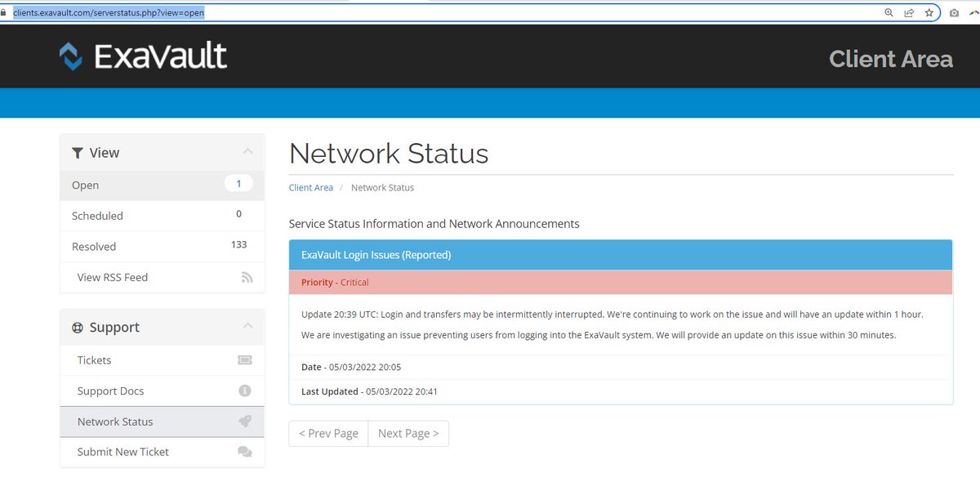The height and width of the screenshot is (487, 980).
Task: Click the Priority - Critical bar
Action: point(621,283)
